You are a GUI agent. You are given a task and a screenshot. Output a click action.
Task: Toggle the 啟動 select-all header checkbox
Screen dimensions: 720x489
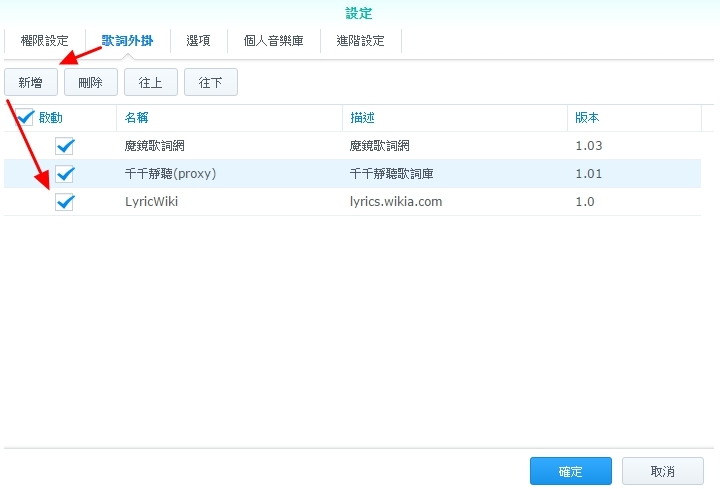coord(26,117)
